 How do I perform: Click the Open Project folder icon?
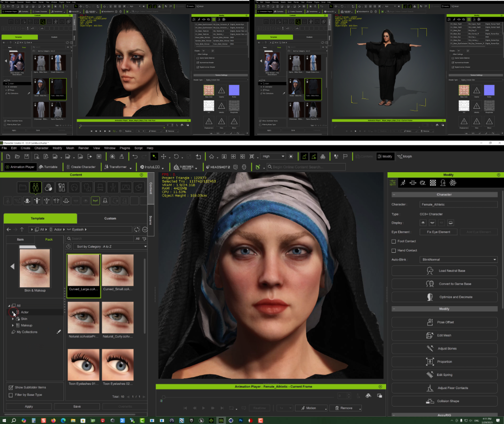coord(17,157)
